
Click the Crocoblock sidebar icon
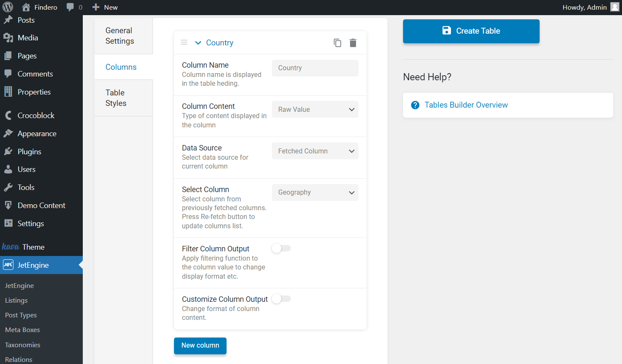8,116
